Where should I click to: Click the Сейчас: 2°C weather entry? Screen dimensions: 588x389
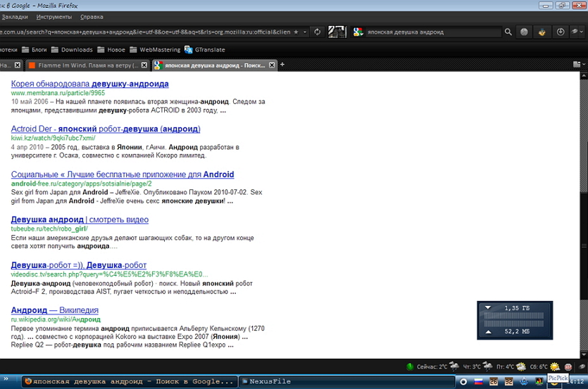pos(438,366)
